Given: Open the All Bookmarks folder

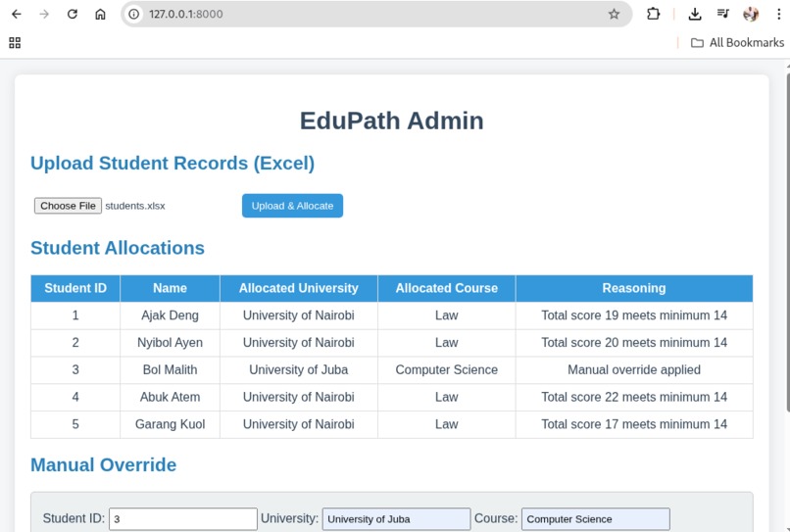Looking at the screenshot, I should point(738,43).
